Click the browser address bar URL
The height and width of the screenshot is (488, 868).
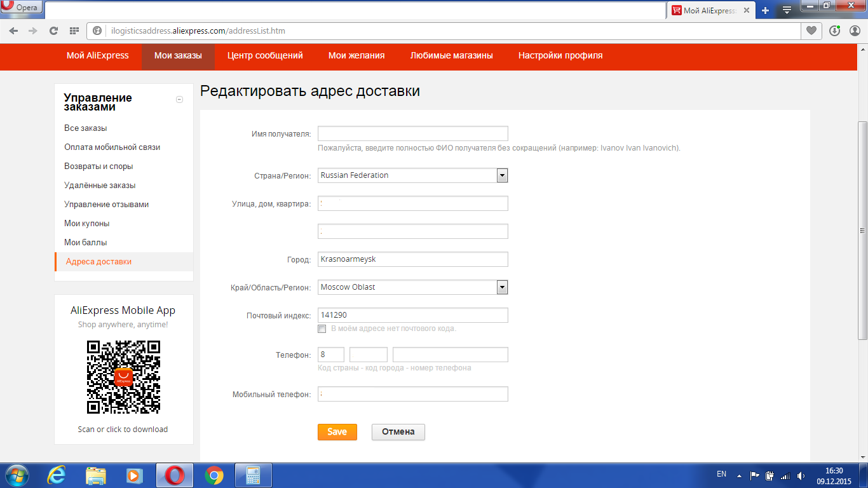(x=198, y=30)
